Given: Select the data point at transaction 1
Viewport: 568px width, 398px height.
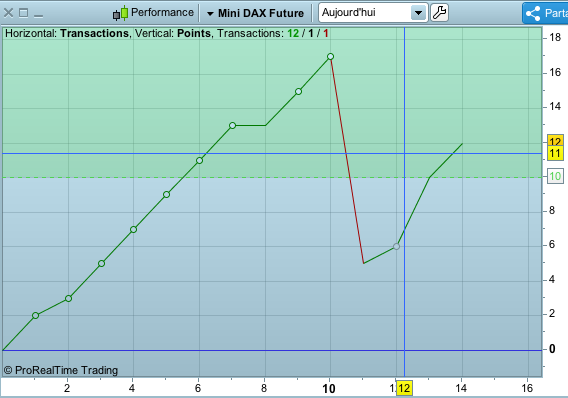Looking at the screenshot, I should pos(35,315).
